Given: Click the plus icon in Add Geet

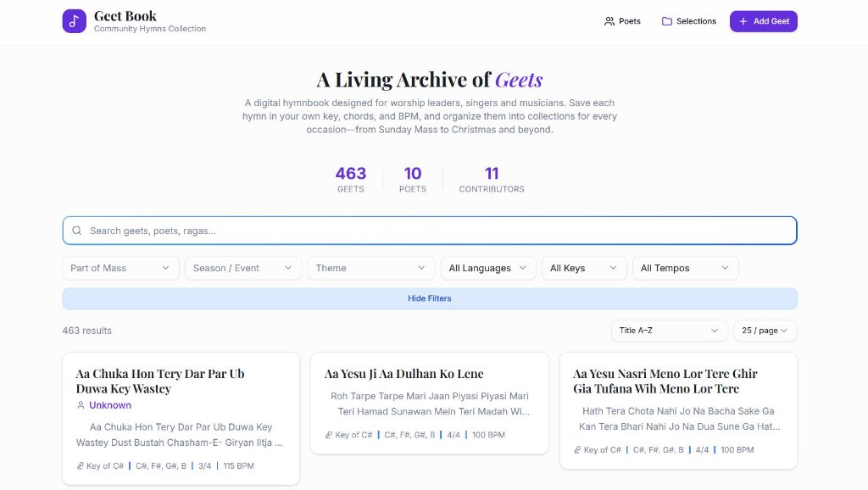Looking at the screenshot, I should 743,21.
